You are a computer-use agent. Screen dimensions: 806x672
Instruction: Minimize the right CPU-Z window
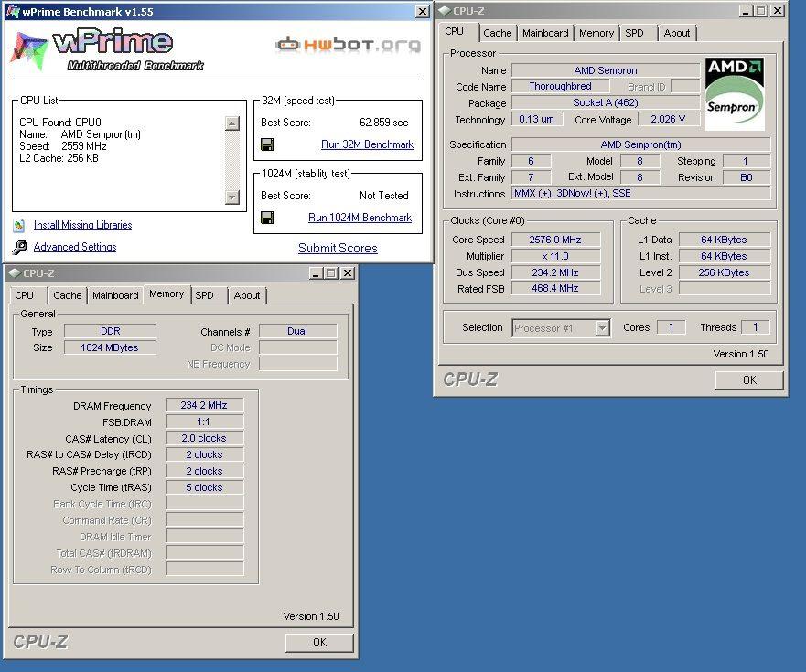click(x=747, y=11)
